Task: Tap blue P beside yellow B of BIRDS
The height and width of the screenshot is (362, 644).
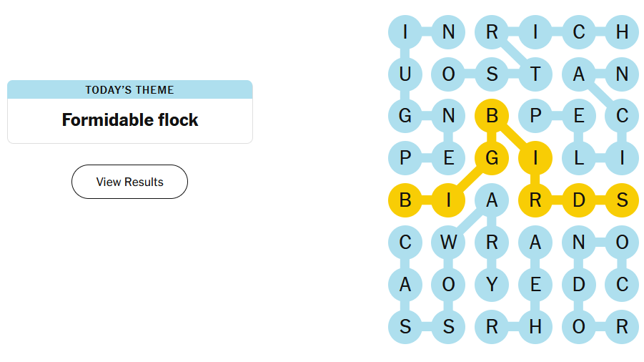Action: (x=535, y=116)
